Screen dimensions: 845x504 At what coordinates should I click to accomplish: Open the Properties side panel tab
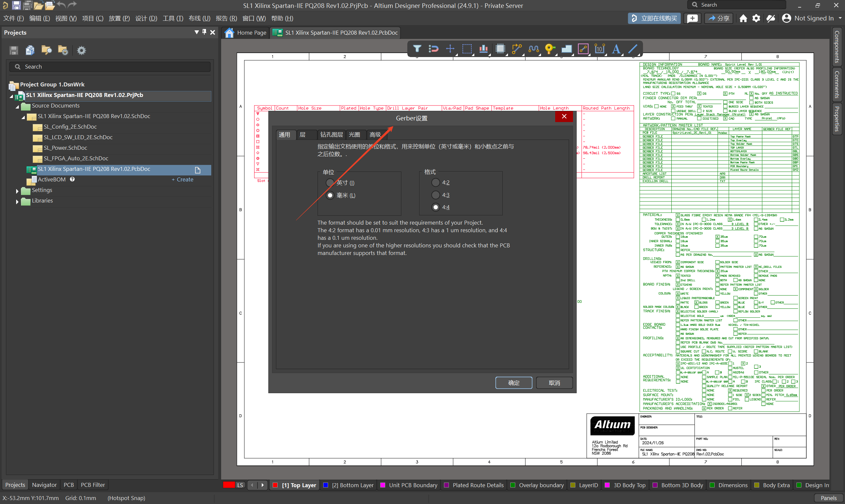(837, 119)
